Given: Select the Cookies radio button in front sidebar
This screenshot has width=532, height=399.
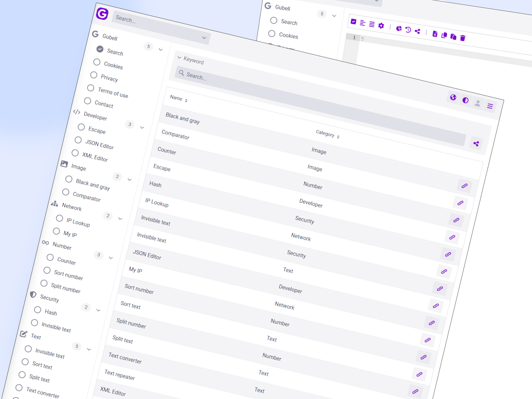Looking at the screenshot, I should (x=97, y=62).
